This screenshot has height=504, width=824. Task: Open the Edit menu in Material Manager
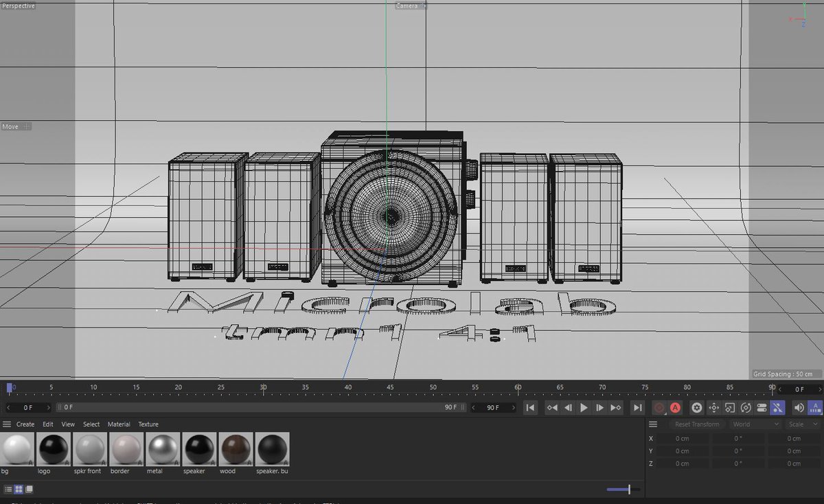(x=47, y=424)
